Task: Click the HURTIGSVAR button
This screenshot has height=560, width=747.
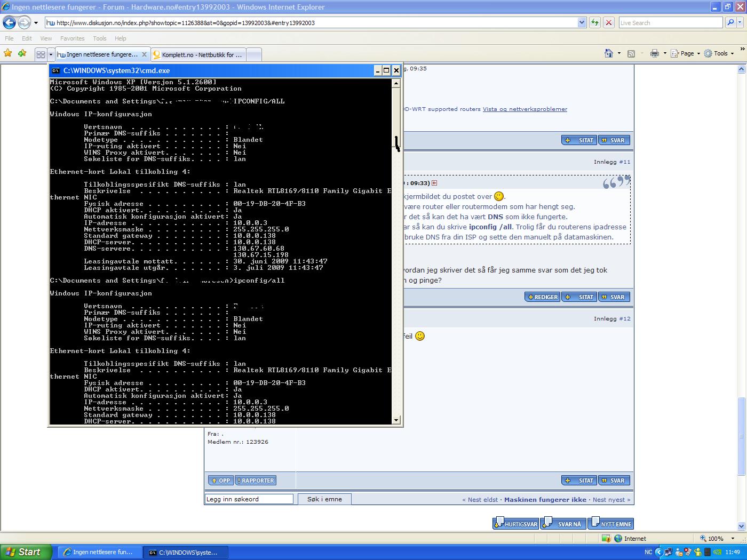Action: pos(515,524)
